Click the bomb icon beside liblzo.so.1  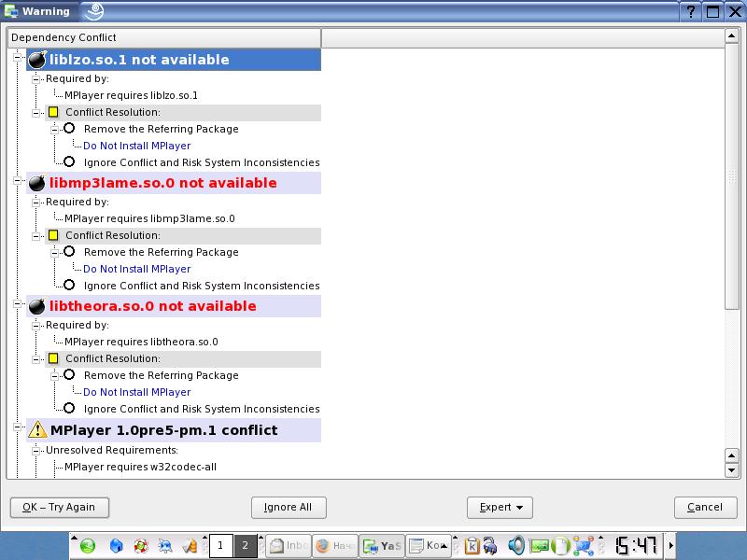pyautogui.click(x=37, y=60)
